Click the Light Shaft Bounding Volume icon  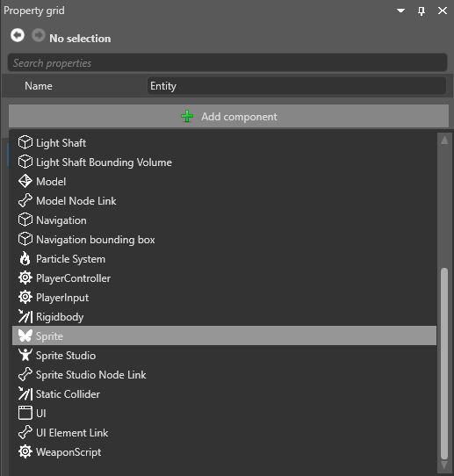click(x=25, y=162)
